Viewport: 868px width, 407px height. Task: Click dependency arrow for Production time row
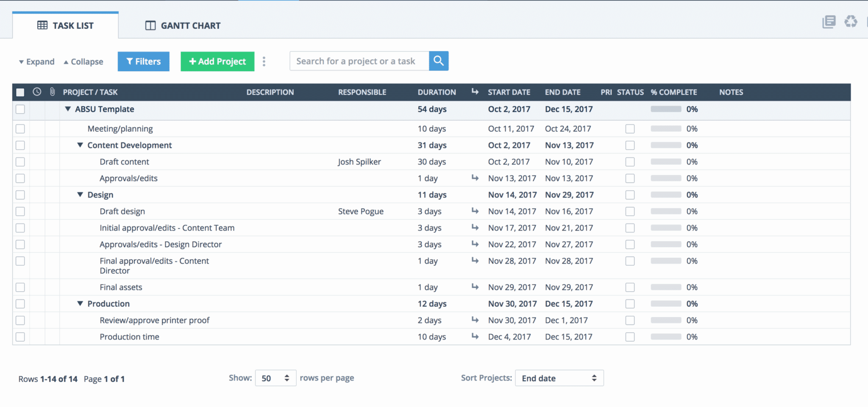click(x=475, y=336)
